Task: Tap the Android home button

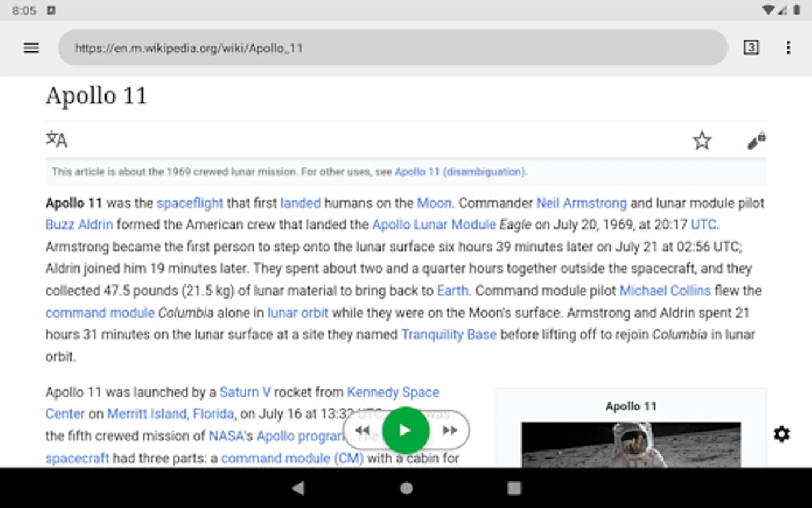Action: click(406, 488)
